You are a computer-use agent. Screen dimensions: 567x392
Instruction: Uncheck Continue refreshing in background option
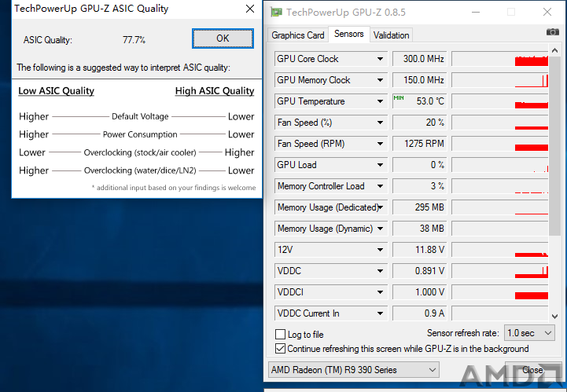(x=280, y=349)
